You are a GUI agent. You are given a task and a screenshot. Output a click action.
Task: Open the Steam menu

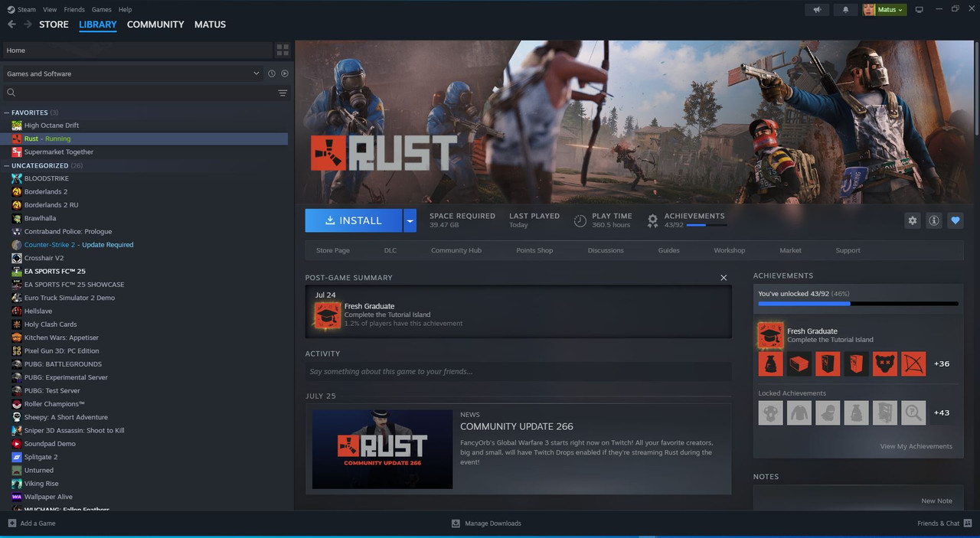(27, 10)
